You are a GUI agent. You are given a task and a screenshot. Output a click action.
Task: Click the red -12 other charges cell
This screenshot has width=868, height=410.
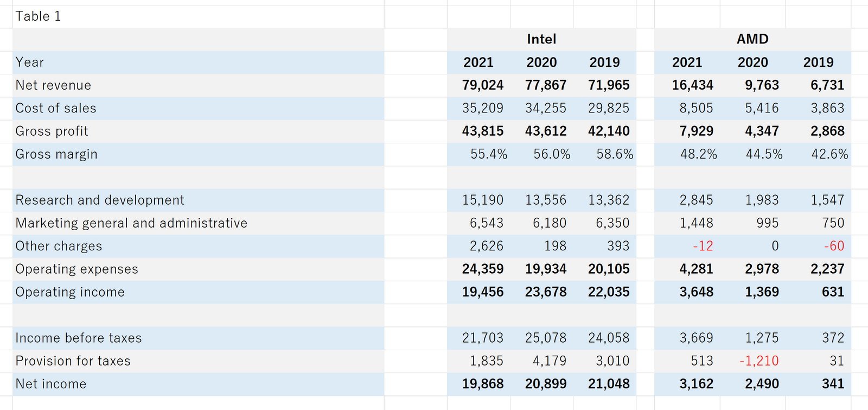tap(703, 246)
